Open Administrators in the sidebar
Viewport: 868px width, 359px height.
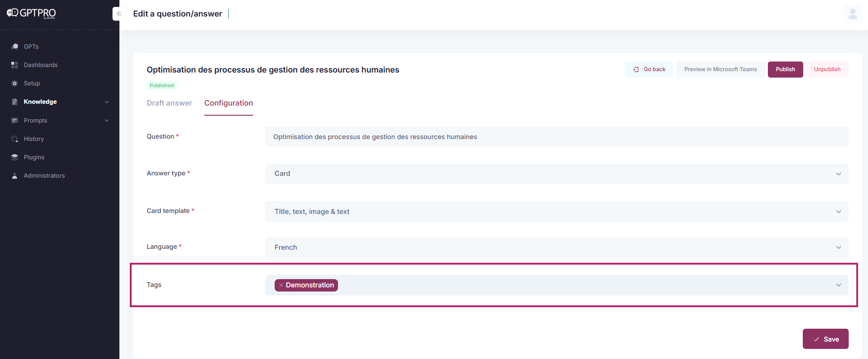(44, 176)
